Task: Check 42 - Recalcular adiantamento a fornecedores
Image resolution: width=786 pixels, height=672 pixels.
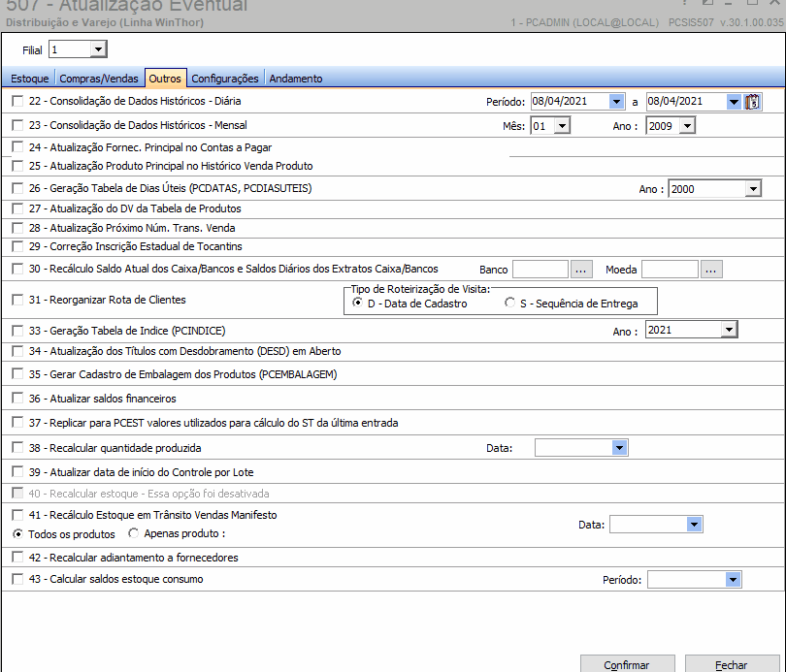Action: [x=17, y=557]
